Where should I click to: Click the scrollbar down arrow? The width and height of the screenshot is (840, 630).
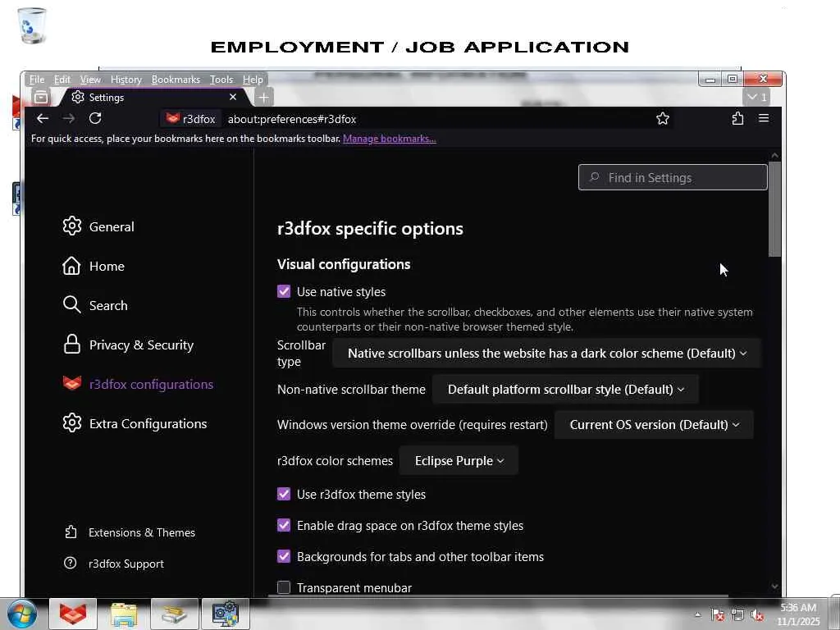click(774, 587)
